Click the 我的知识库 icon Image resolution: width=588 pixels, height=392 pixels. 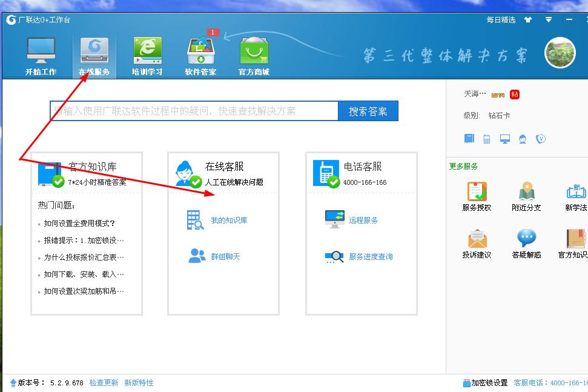click(195, 220)
